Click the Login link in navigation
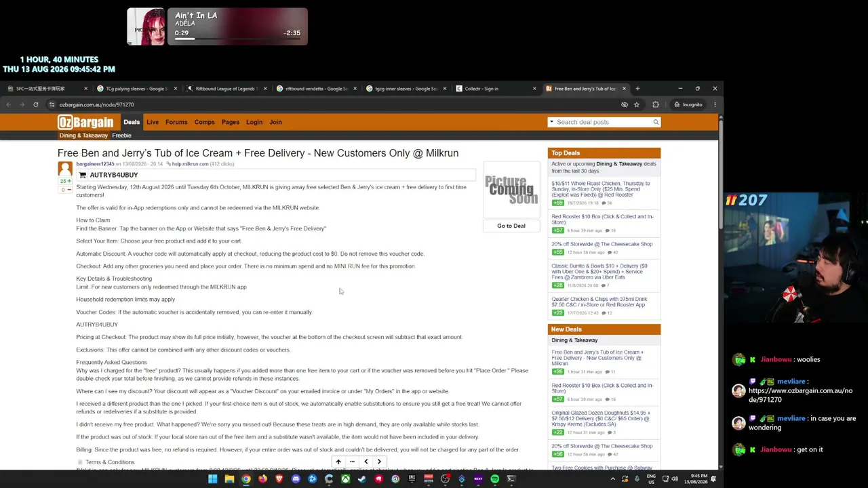The image size is (868, 488). [254, 122]
